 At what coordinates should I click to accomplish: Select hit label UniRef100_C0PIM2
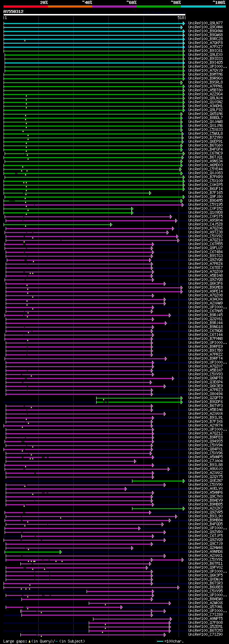pos(205,208)
